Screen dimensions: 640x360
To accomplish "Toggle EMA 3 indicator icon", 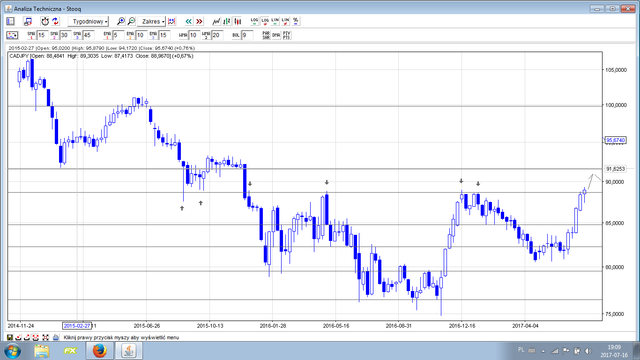I will (153, 36).
